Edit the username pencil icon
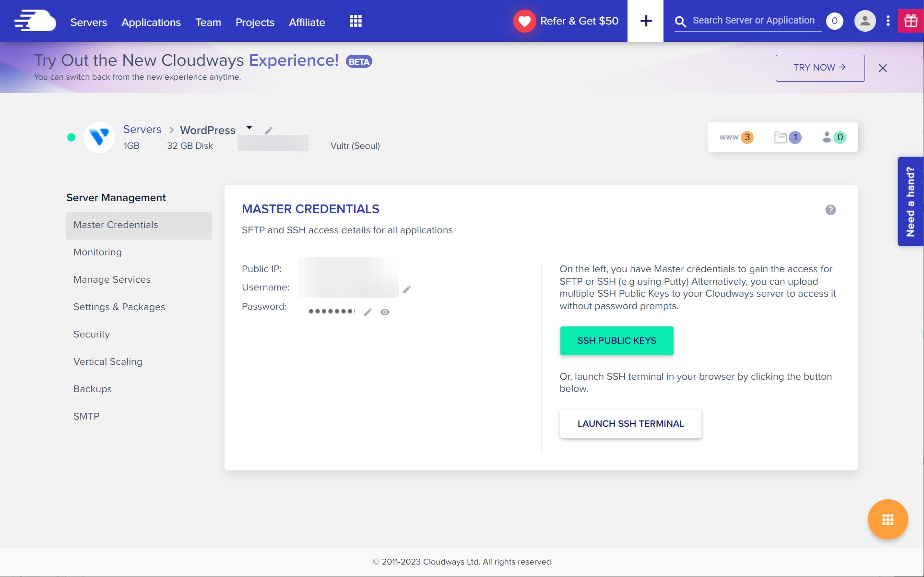Screen dimensions: 924x577 pos(407,289)
